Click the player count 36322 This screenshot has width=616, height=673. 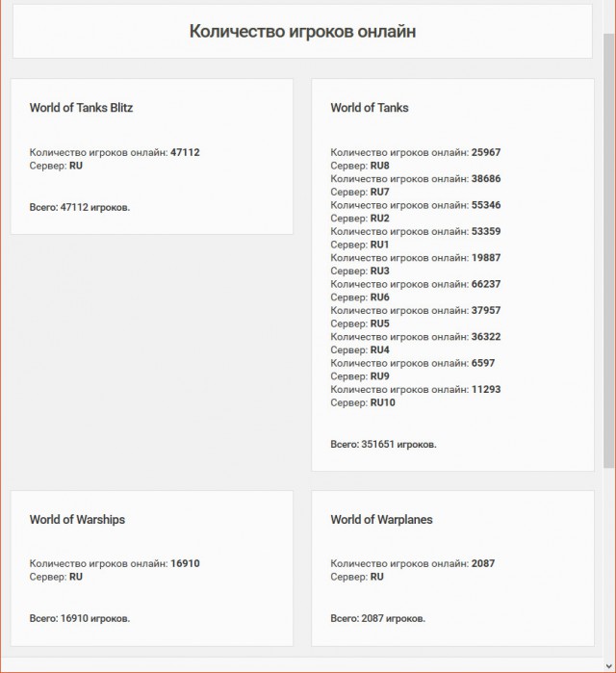(486, 337)
